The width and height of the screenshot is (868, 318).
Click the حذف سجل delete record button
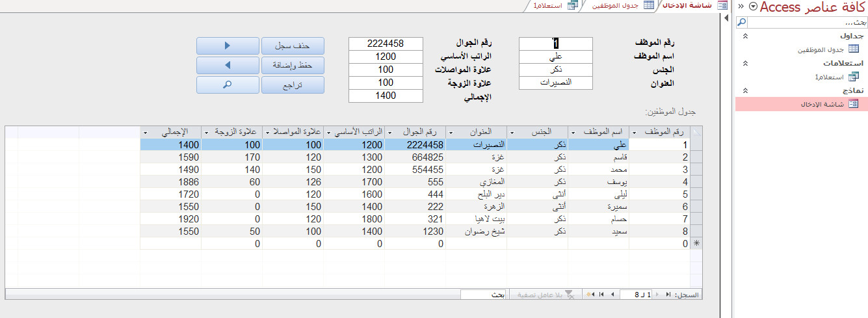[293, 46]
